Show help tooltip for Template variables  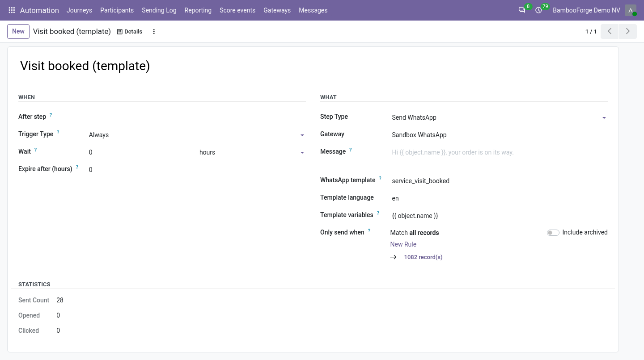[x=378, y=213]
